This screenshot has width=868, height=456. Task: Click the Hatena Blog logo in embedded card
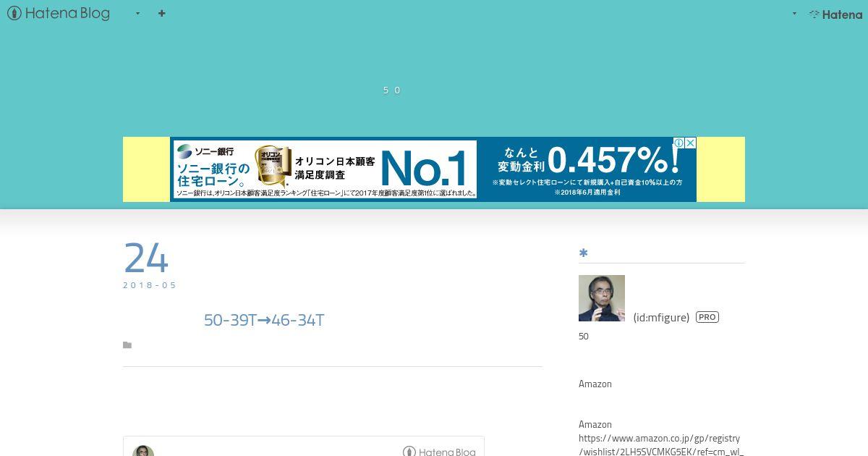tap(439, 452)
